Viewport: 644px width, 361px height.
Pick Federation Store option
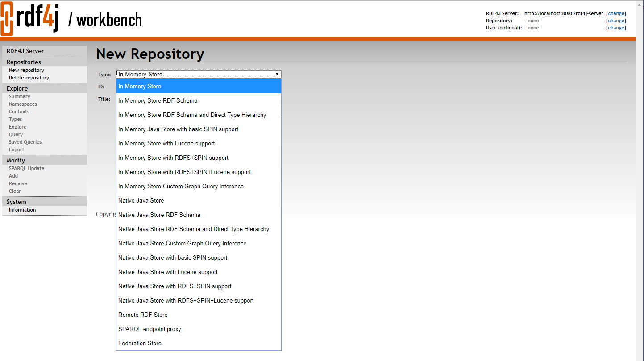pyautogui.click(x=199, y=343)
